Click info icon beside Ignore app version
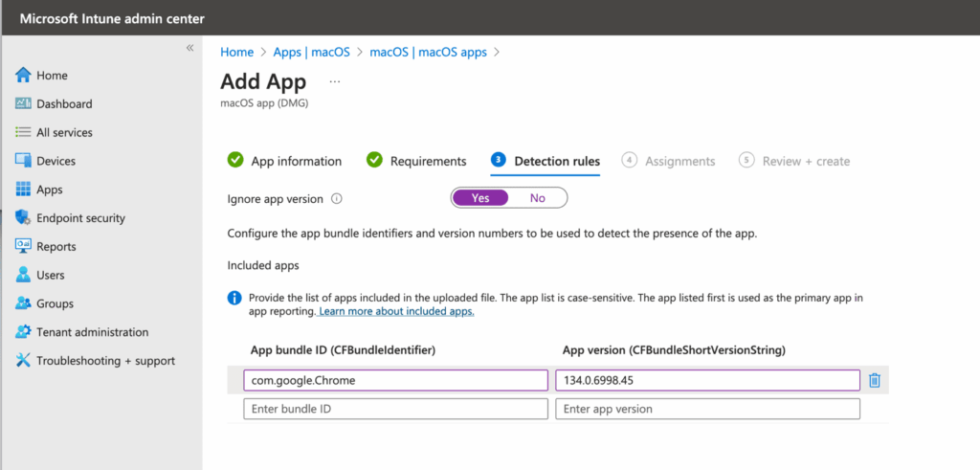The height and width of the screenshot is (470, 980). coord(336,199)
